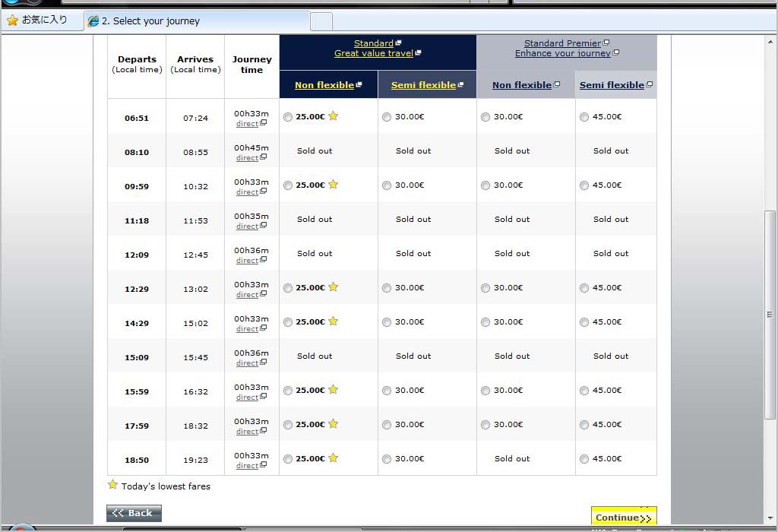Open a new blank browser tab
This screenshot has height=532, width=778.
(321, 21)
